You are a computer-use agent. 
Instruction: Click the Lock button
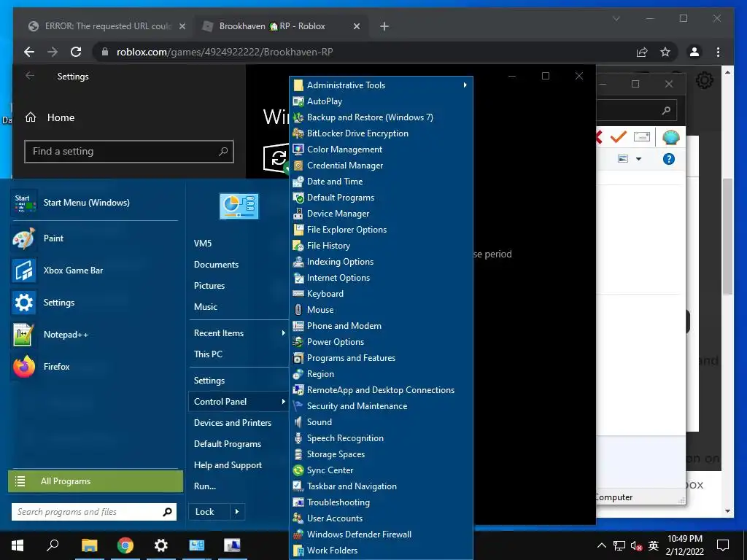click(209, 512)
